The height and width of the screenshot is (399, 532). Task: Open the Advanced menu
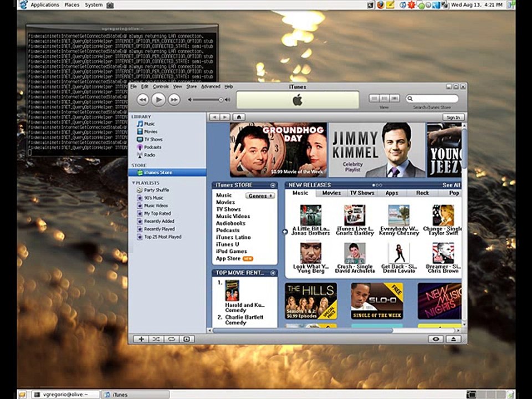[x=211, y=87]
